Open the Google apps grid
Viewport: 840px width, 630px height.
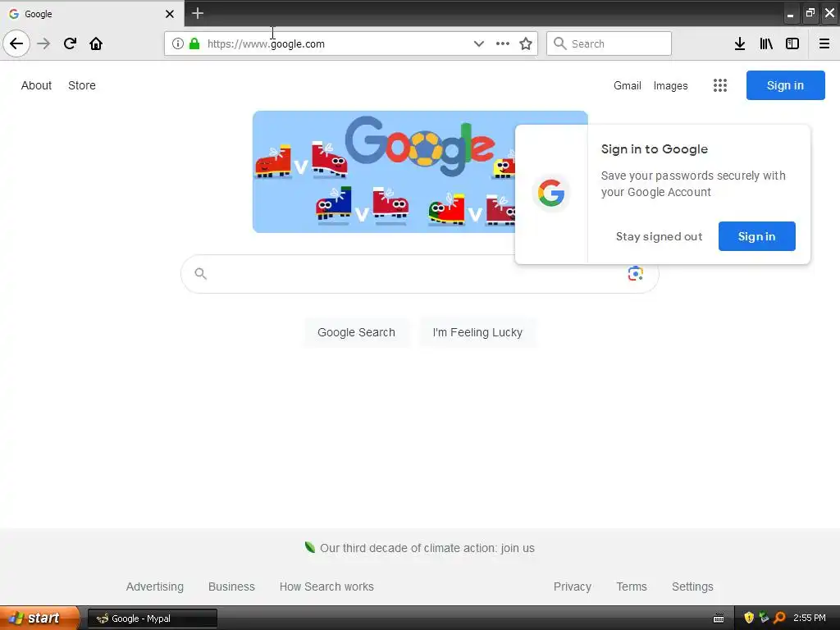click(x=720, y=85)
